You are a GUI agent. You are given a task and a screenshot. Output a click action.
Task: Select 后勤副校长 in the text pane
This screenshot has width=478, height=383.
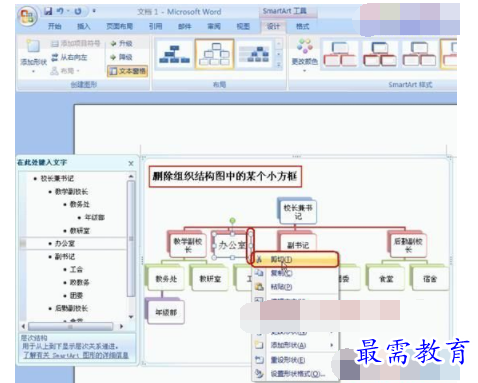point(71,308)
